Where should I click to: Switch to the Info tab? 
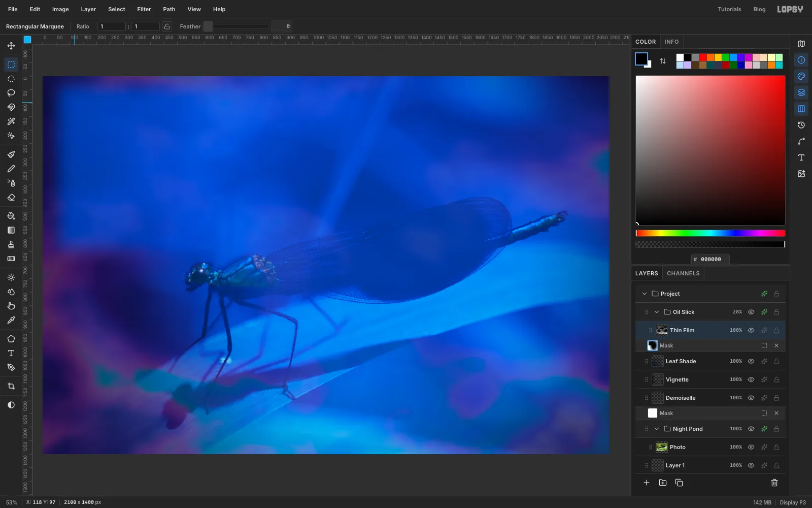[671, 42]
